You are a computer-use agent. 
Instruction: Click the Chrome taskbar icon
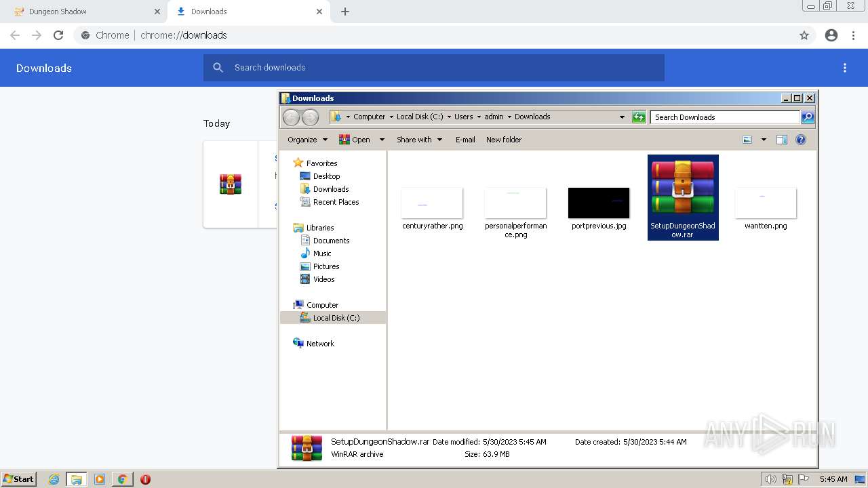[122, 479]
